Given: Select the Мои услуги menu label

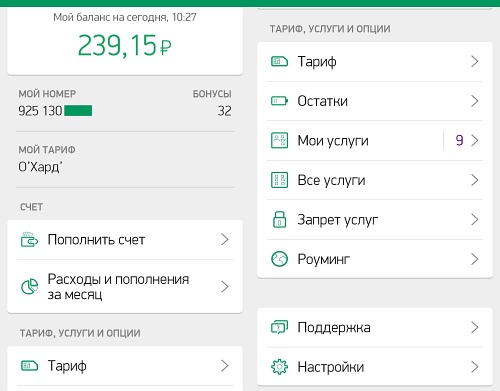Looking at the screenshot, I should 333,141.
